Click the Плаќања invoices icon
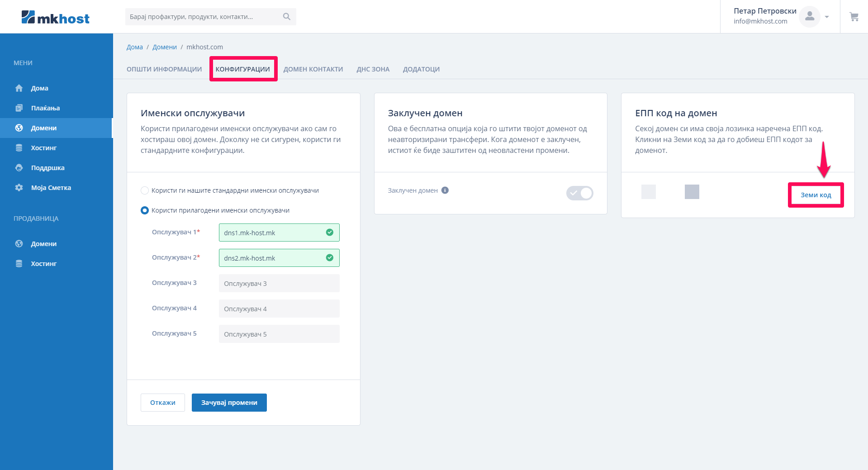 pos(19,108)
